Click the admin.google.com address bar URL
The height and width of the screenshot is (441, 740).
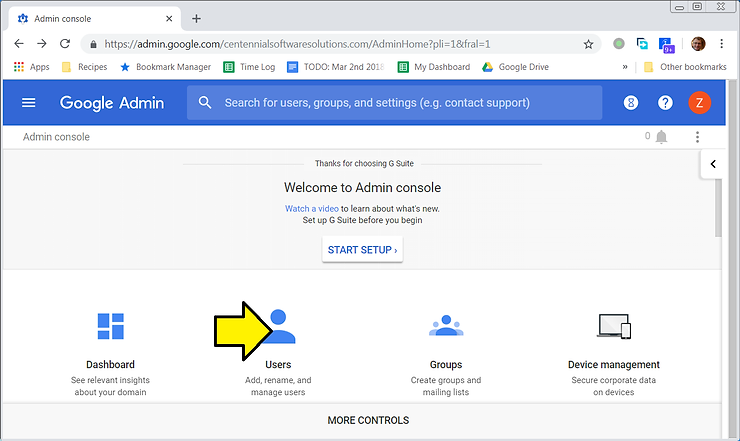(297, 44)
